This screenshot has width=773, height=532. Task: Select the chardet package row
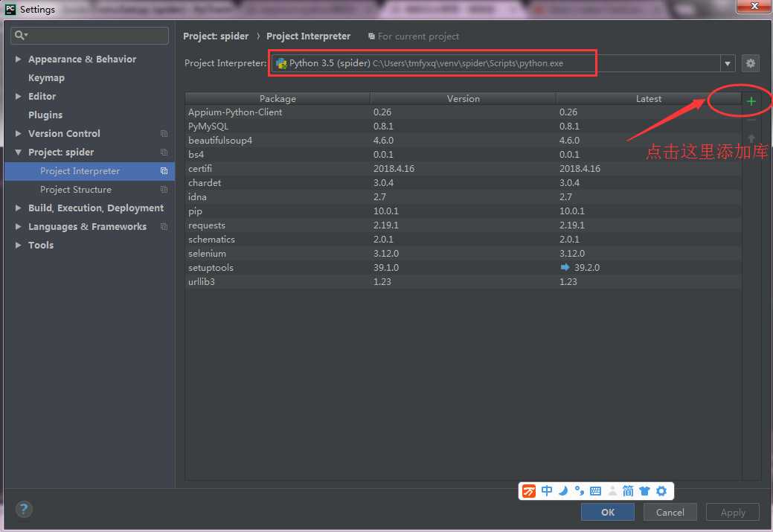tap(463, 183)
